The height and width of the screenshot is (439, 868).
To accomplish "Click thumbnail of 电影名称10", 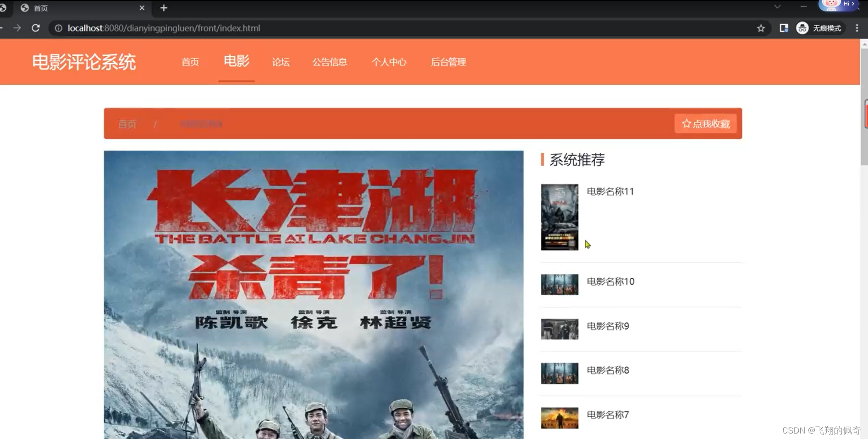I will 560,284.
